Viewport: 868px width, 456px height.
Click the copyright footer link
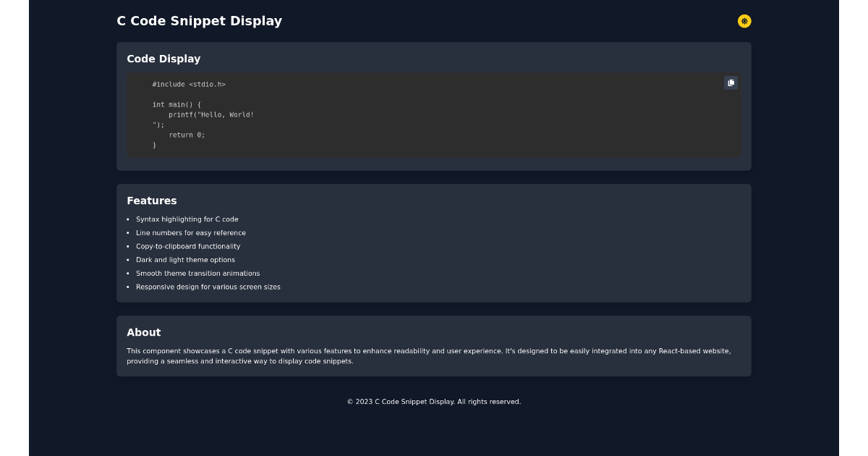tap(434, 401)
